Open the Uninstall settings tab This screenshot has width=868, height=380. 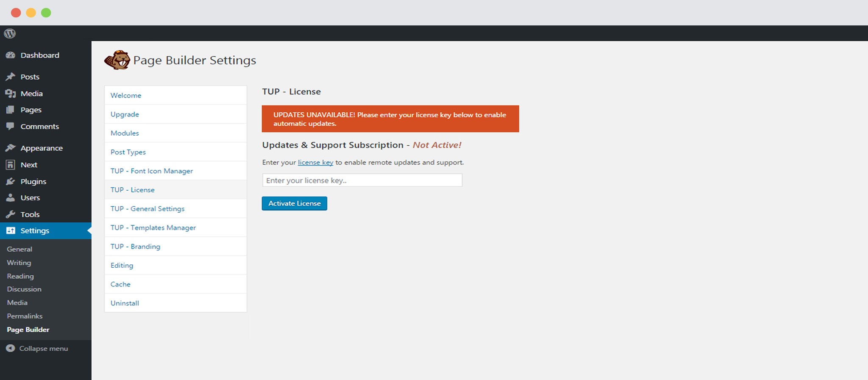[x=175, y=303]
